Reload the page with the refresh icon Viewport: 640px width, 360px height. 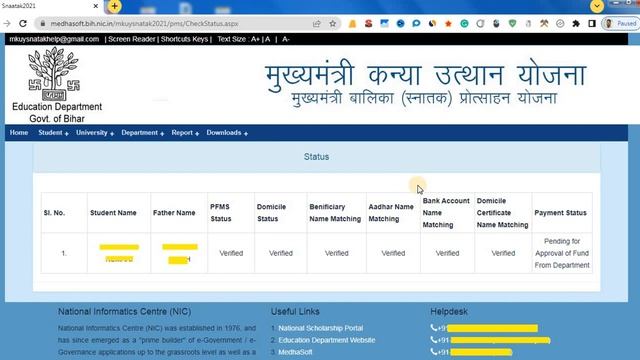[x=23, y=24]
